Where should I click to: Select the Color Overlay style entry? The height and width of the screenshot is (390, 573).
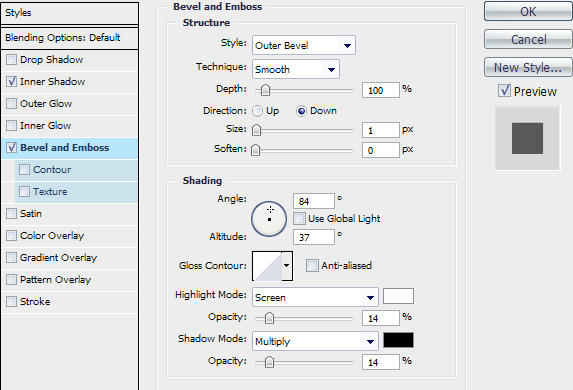52,236
